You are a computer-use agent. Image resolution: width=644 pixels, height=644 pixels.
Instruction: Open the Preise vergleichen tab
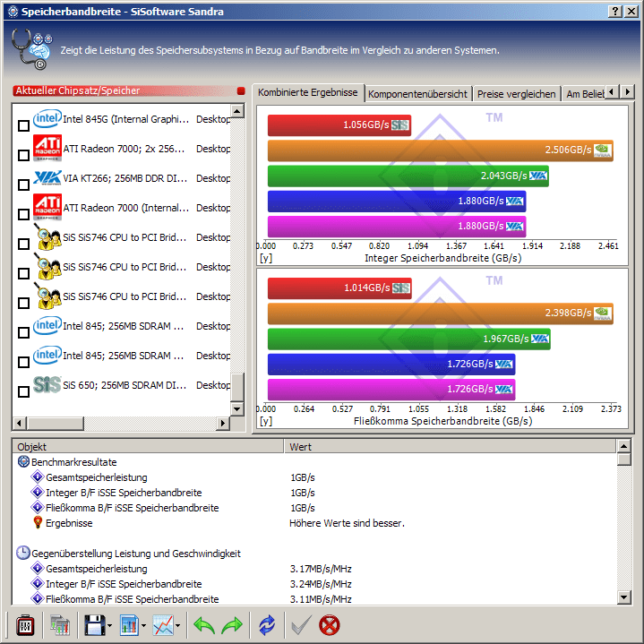click(516, 94)
